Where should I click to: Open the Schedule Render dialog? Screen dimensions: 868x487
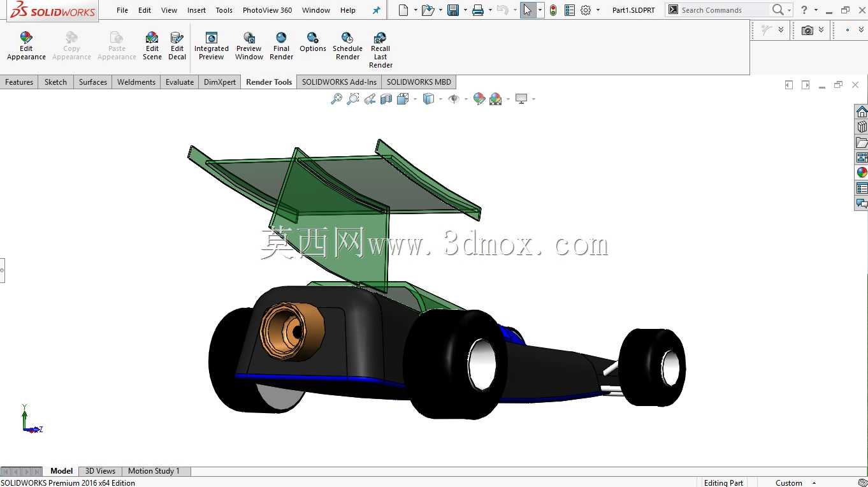click(x=347, y=46)
